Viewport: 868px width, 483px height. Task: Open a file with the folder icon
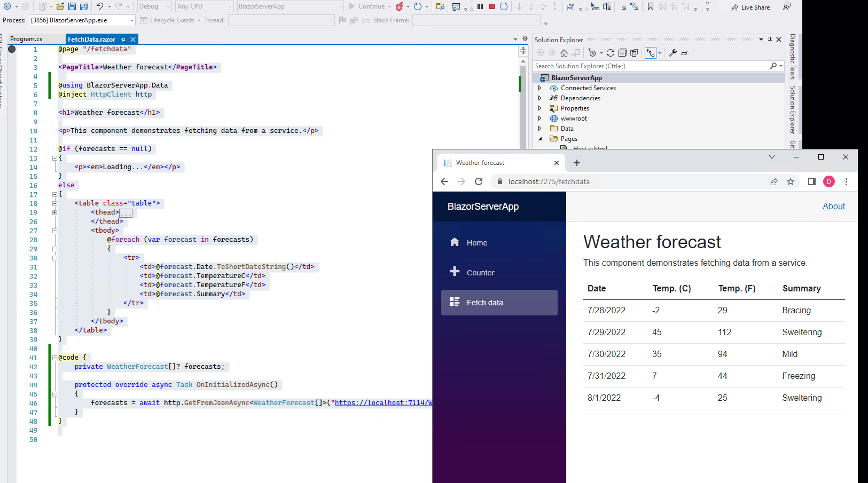[60, 6]
